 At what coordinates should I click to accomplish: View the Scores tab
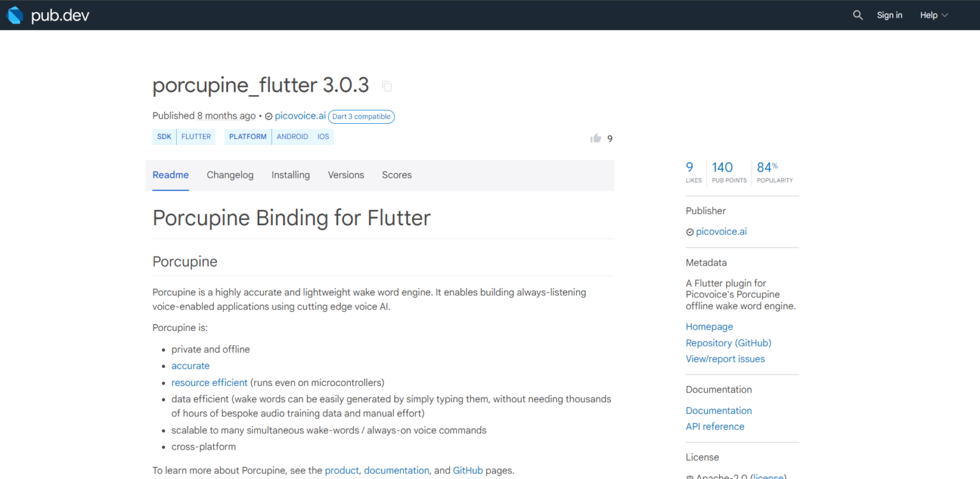[396, 175]
